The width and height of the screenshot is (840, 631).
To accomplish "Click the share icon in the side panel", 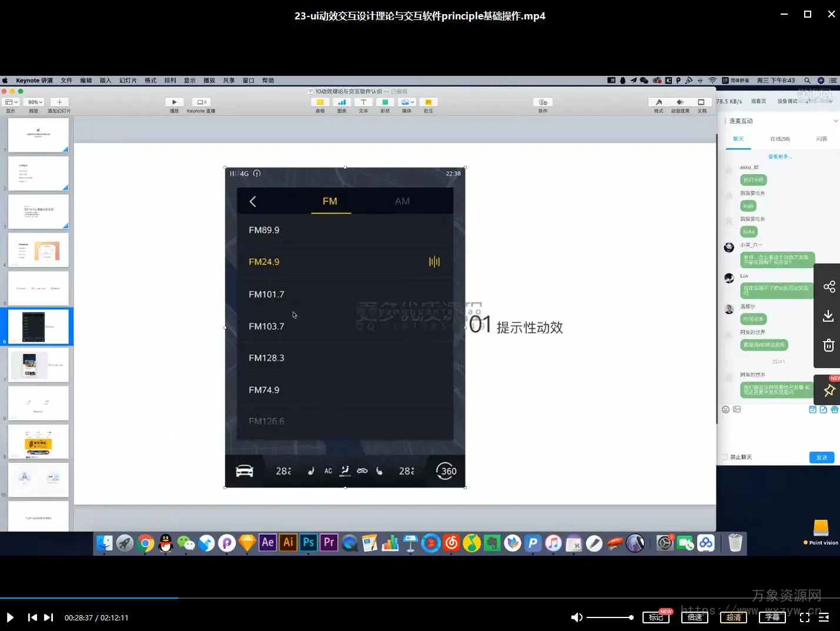I will click(x=829, y=286).
